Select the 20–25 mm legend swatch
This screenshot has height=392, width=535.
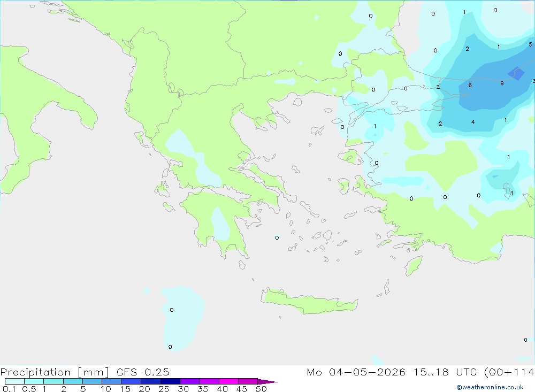point(151,381)
